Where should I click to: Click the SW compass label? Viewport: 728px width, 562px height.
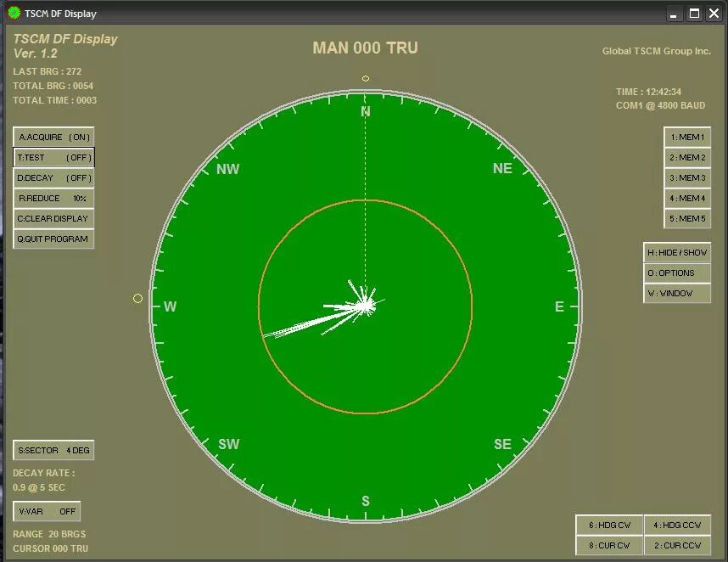[x=229, y=444]
